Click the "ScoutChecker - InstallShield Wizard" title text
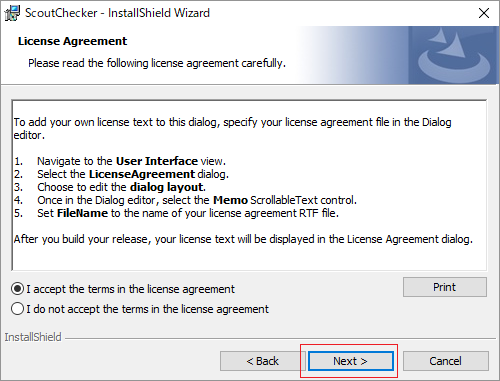500x381 pixels. point(117,13)
